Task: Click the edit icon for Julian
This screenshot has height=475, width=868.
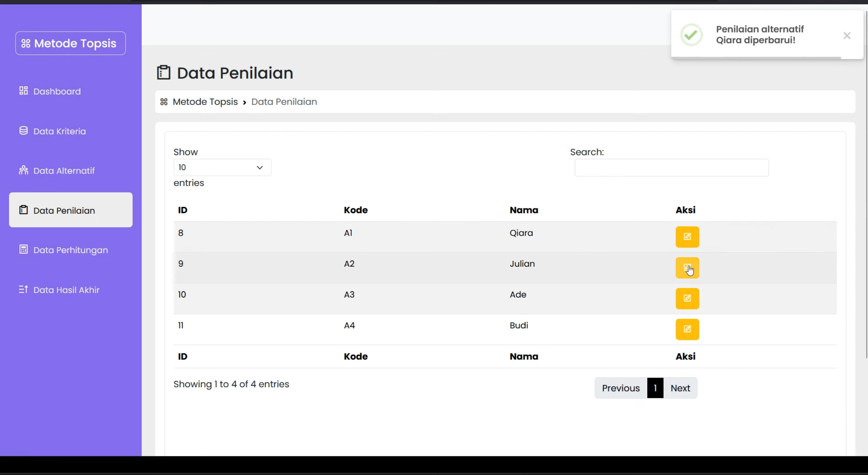Action: click(x=687, y=268)
